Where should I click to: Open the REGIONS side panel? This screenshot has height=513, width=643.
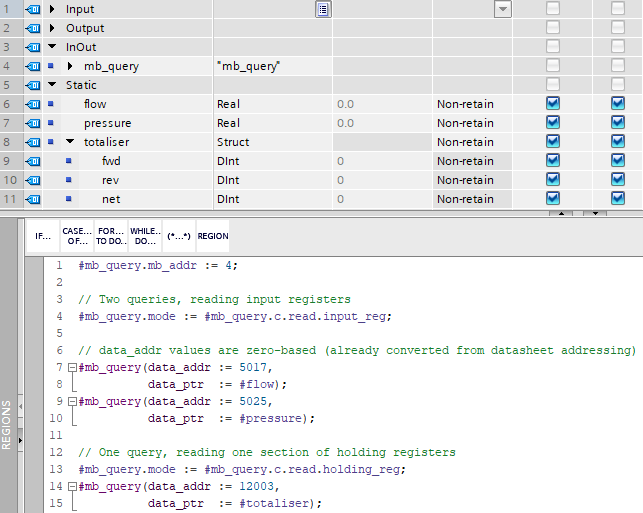(6, 425)
